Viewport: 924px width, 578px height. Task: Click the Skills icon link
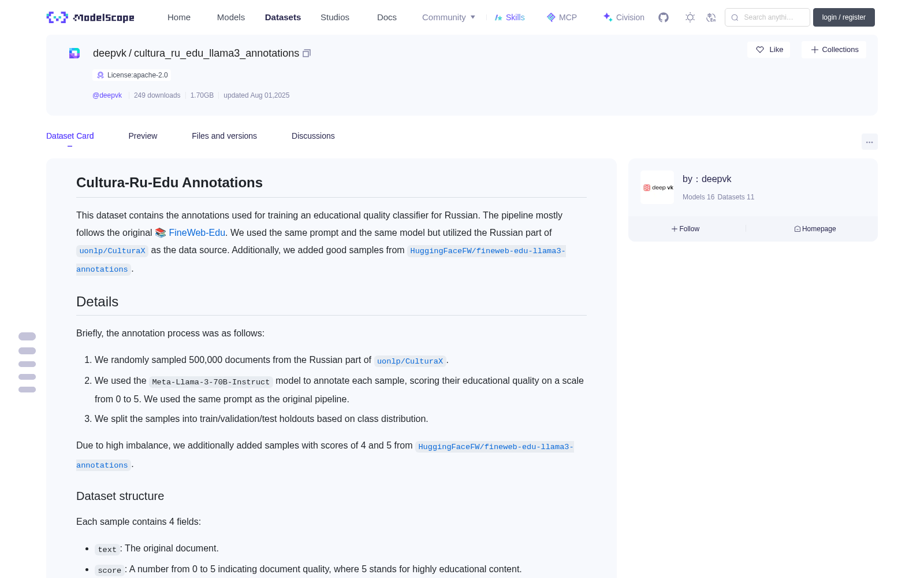[x=509, y=17]
